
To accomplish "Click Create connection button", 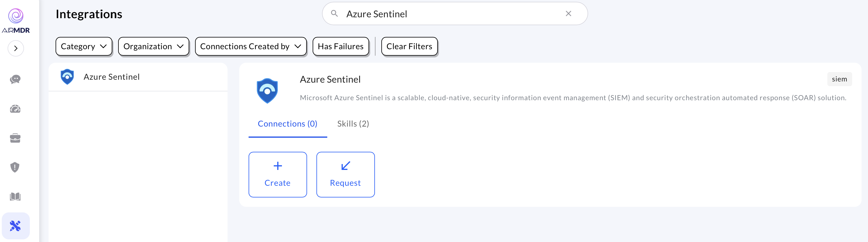I will point(277,175).
